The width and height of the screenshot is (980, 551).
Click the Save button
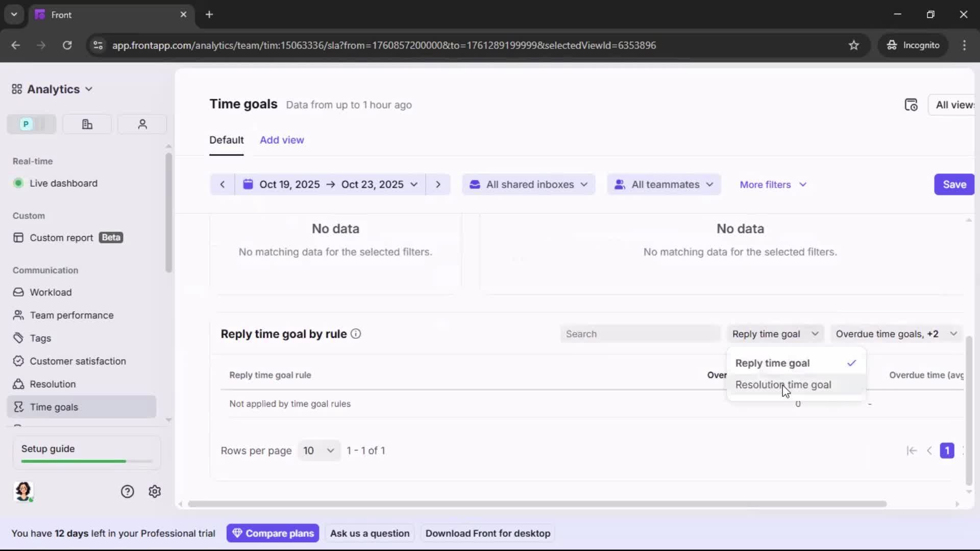(x=953, y=184)
